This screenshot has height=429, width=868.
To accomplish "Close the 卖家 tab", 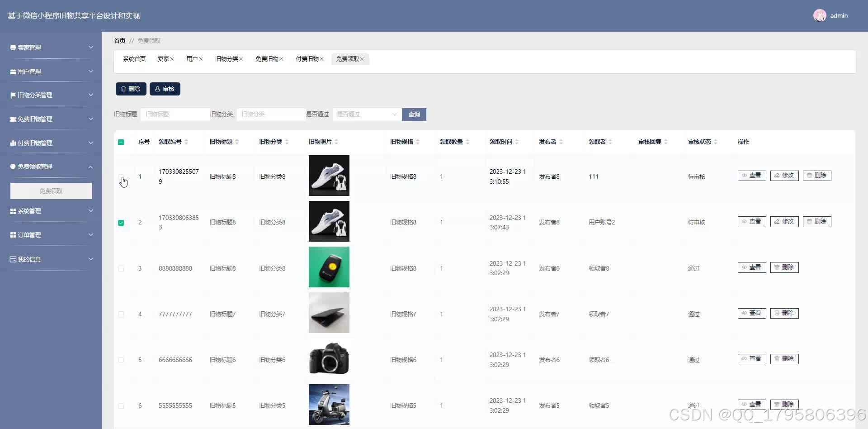I will [x=172, y=59].
